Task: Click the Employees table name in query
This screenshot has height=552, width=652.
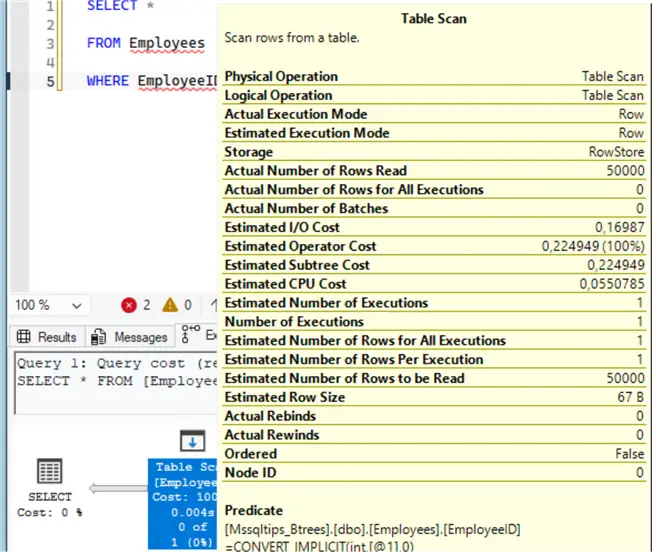Action: [167, 43]
